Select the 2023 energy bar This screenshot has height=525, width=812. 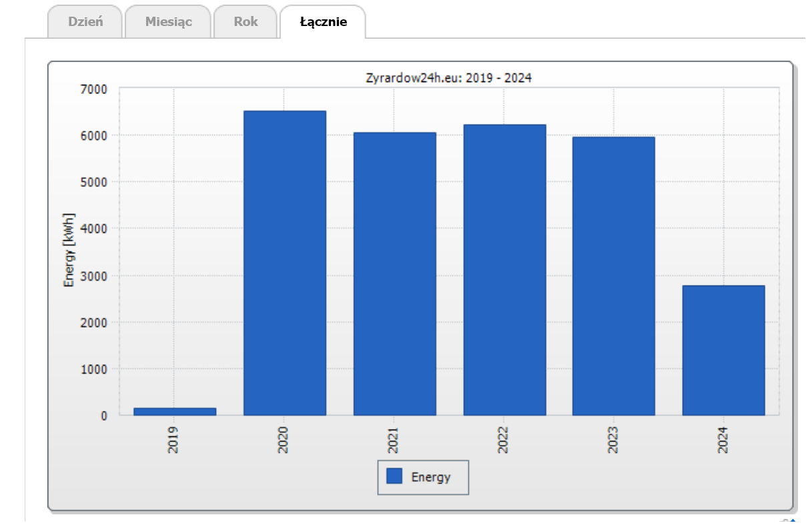(613, 276)
